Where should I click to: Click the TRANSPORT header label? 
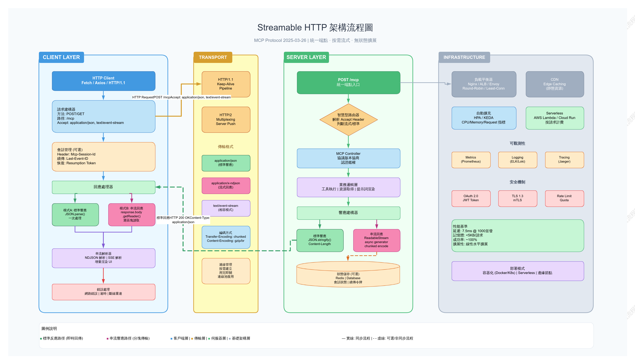213,57
